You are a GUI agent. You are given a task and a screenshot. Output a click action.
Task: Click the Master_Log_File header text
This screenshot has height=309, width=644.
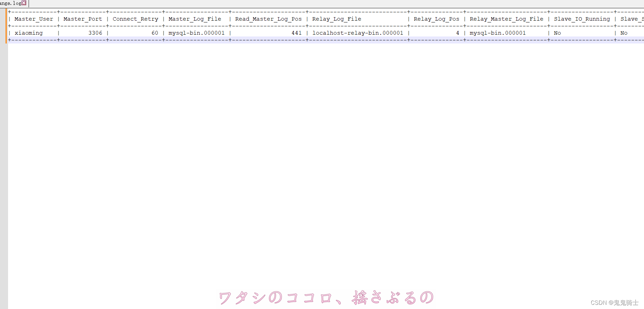195,19
